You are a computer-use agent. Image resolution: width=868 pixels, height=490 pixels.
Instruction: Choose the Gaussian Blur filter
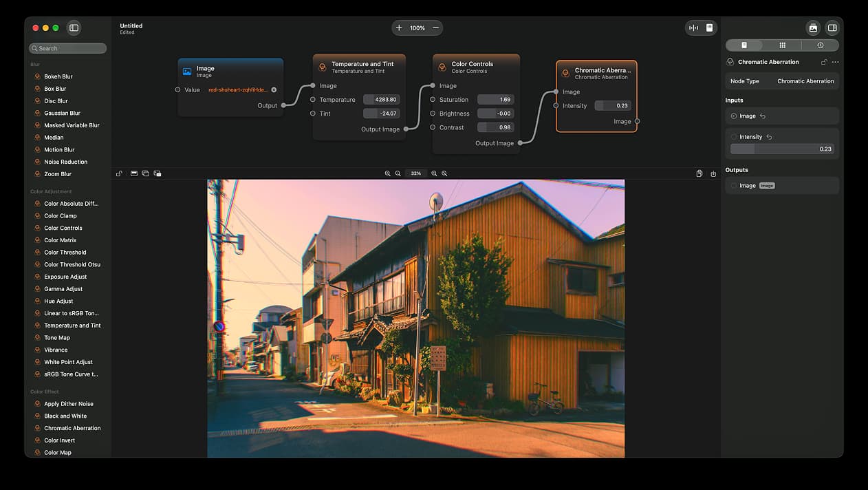(62, 113)
